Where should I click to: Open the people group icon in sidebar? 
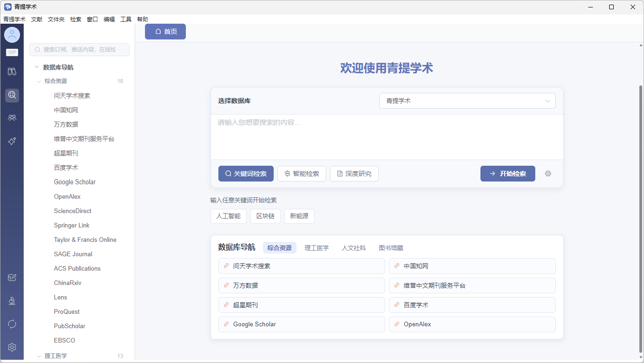click(12, 118)
